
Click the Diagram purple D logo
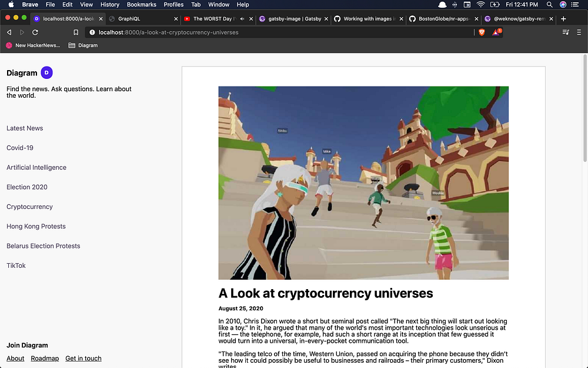click(x=46, y=72)
